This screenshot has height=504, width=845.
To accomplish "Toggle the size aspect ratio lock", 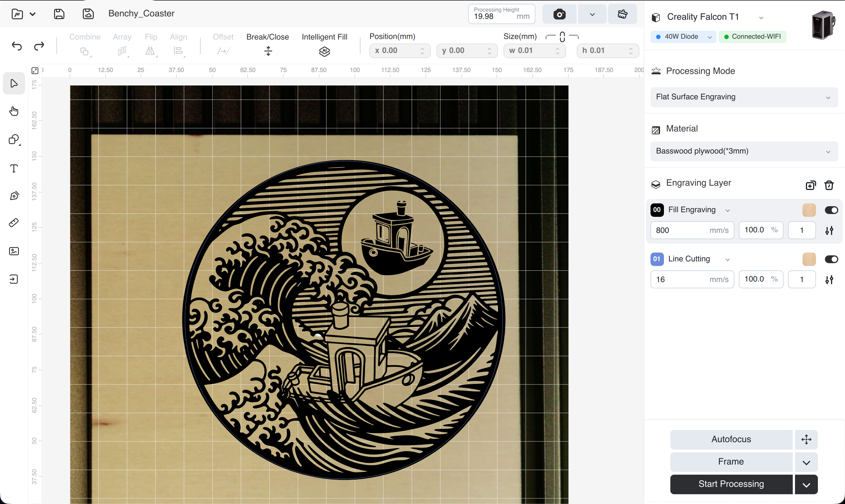I will click(x=562, y=37).
